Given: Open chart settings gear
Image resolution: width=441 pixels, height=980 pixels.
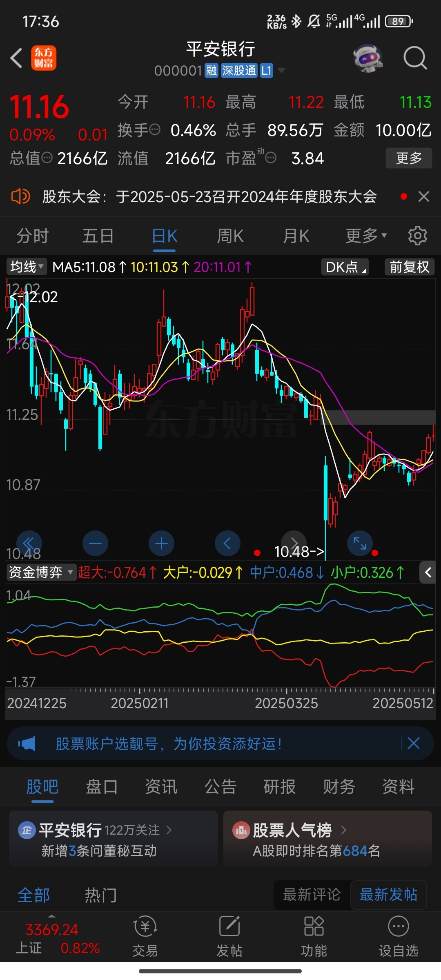Looking at the screenshot, I should [418, 236].
